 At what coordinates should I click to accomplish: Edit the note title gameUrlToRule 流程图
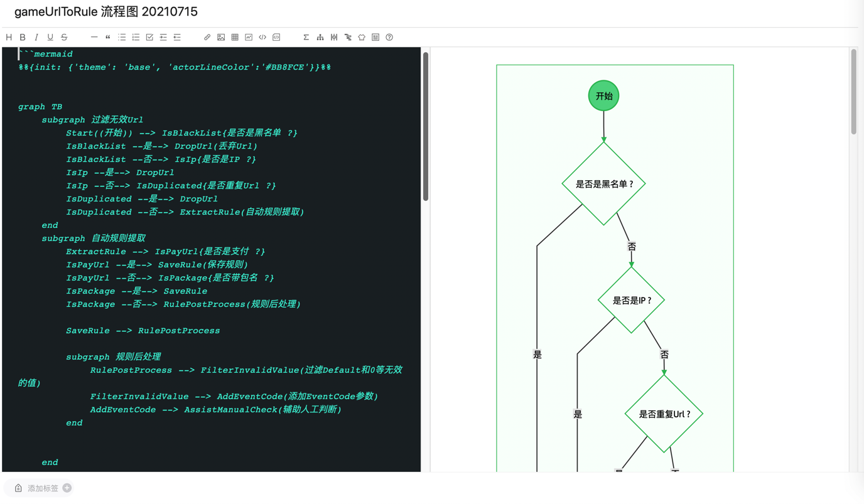(106, 12)
